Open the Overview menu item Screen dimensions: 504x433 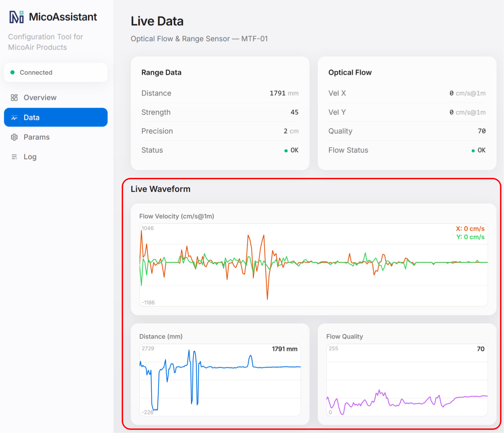(x=56, y=98)
